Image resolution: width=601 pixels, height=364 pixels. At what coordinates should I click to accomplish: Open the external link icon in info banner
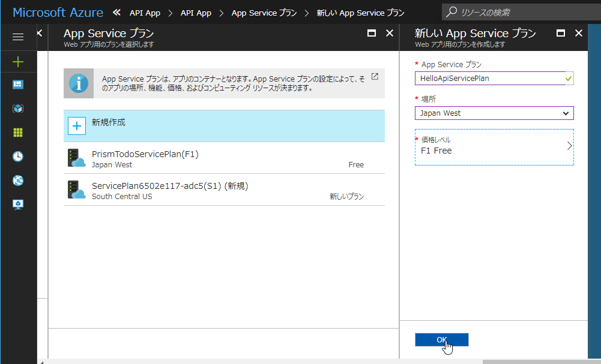[375, 77]
